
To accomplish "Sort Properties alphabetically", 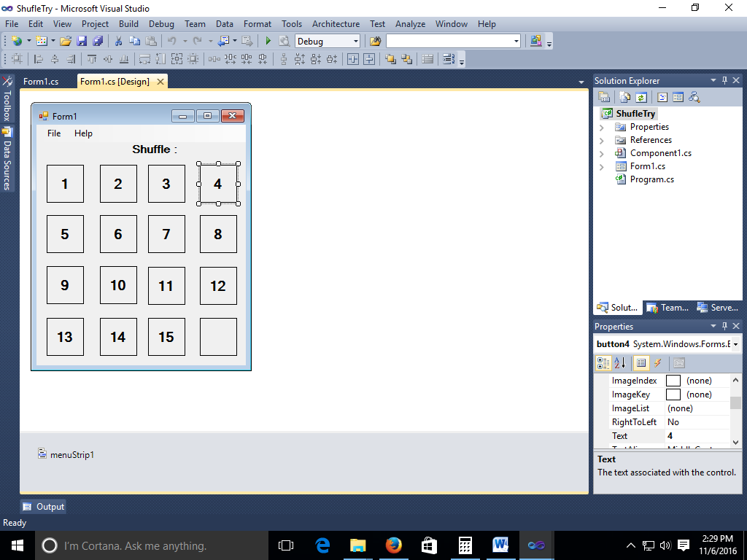I will (x=620, y=363).
